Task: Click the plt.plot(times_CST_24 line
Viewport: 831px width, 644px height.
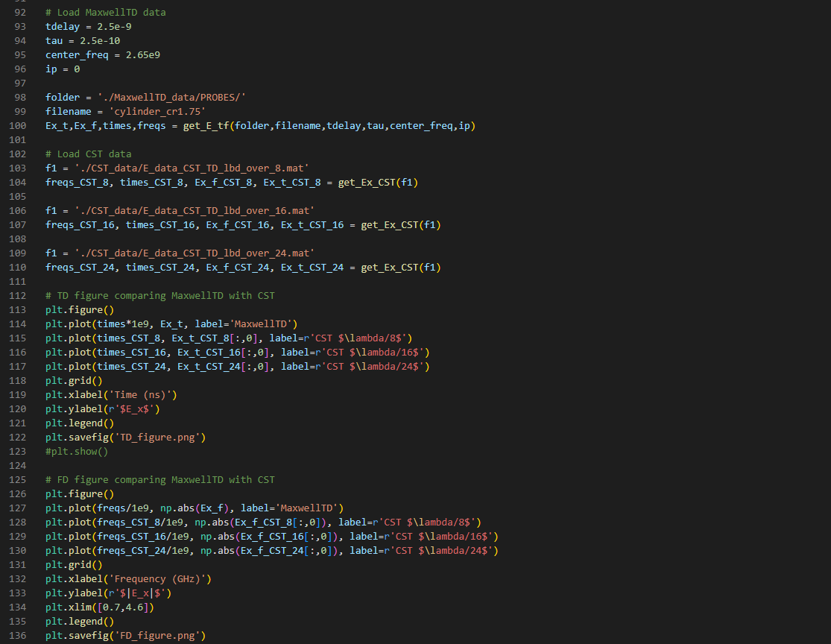Action: click(x=238, y=367)
